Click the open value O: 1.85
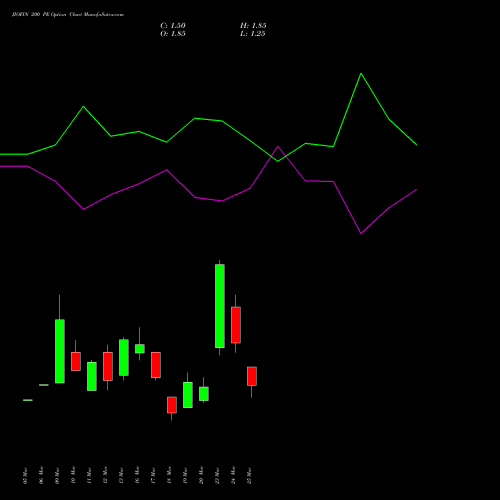Image resolution: width=500 pixels, height=500 pixels. point(173,34)
